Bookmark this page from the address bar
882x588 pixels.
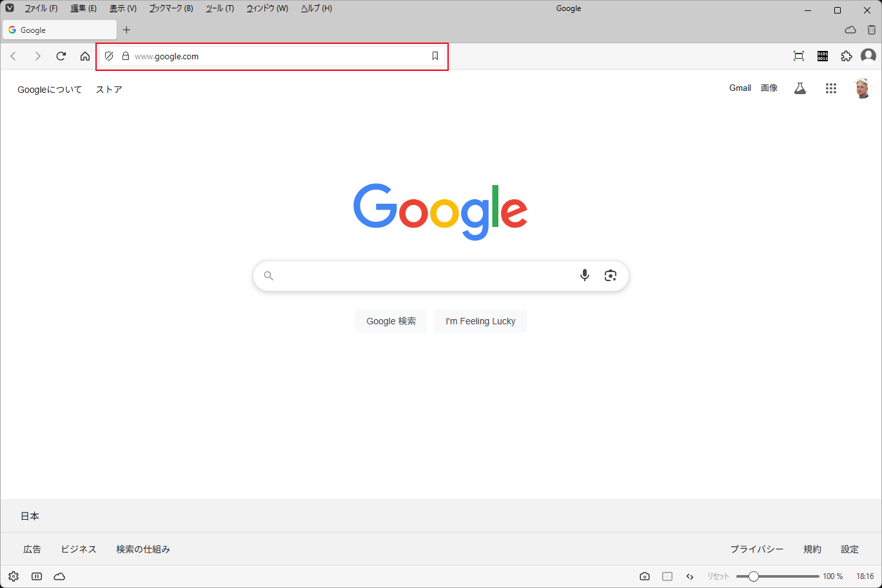tap(435, 56)
